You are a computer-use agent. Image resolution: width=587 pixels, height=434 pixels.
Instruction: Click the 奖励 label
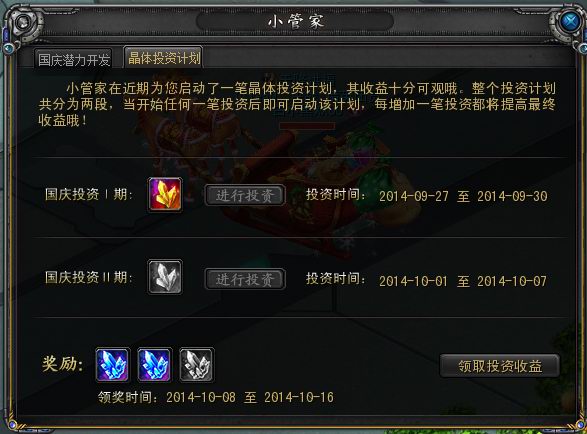click(63, 364)
